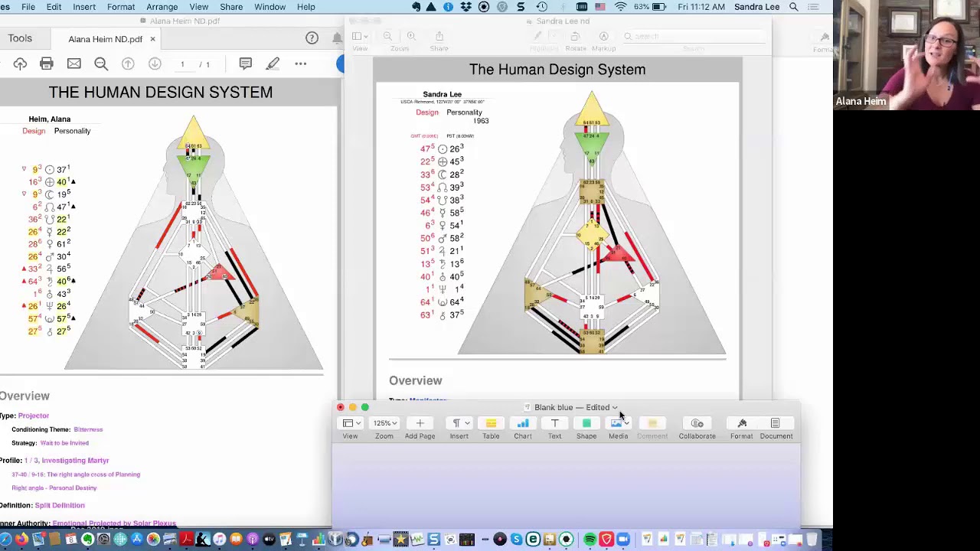Open the Media dropdown in Pages toolbar
Image resolution: width=980 pixels, height=551 pixels.
point(619,423)
